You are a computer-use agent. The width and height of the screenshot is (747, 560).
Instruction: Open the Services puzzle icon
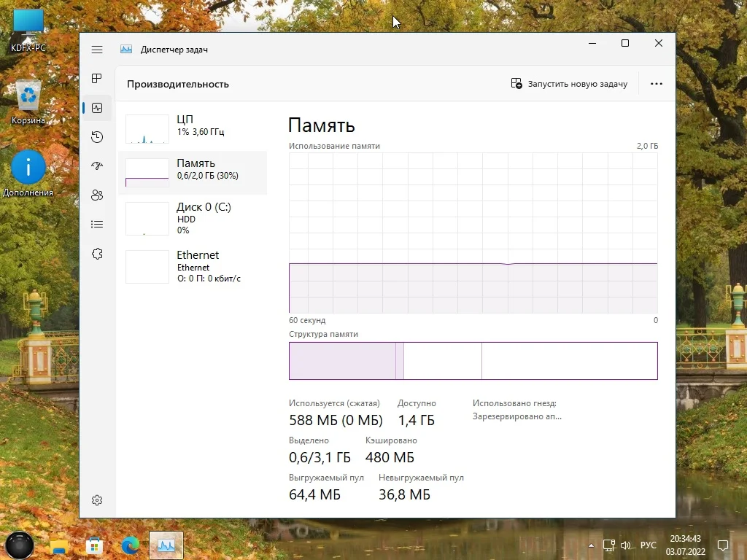(97, 254)
